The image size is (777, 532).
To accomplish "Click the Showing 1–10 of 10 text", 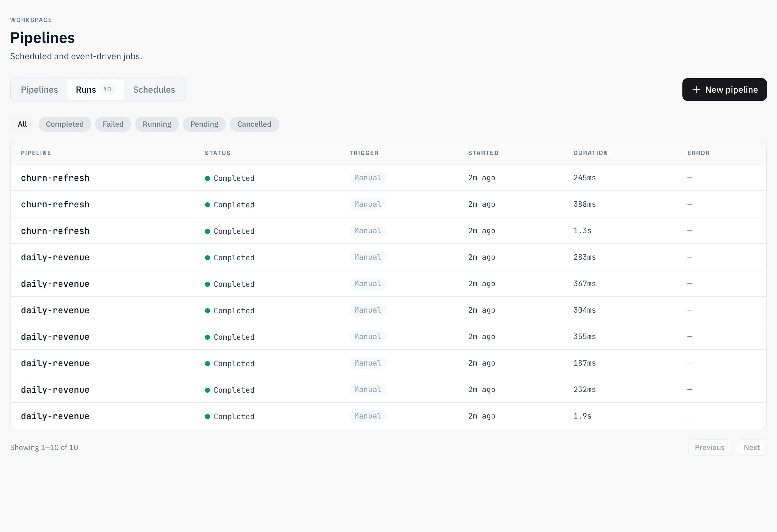I will pos(44,448).
